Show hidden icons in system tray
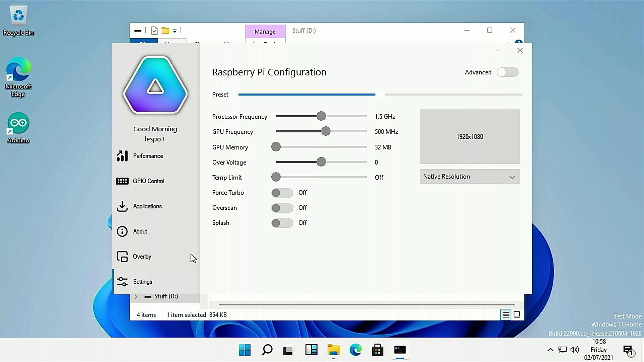This screenshot has height=362, width=644. pyautogui.click(x=550, y=350)
